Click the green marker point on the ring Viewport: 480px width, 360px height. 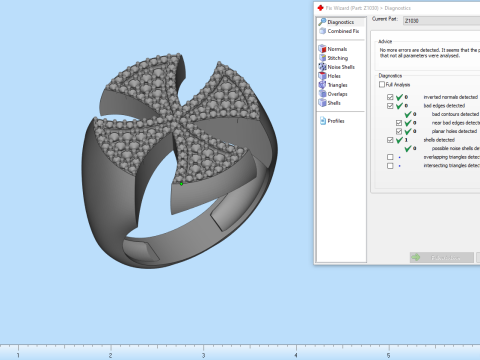(181, 184)
